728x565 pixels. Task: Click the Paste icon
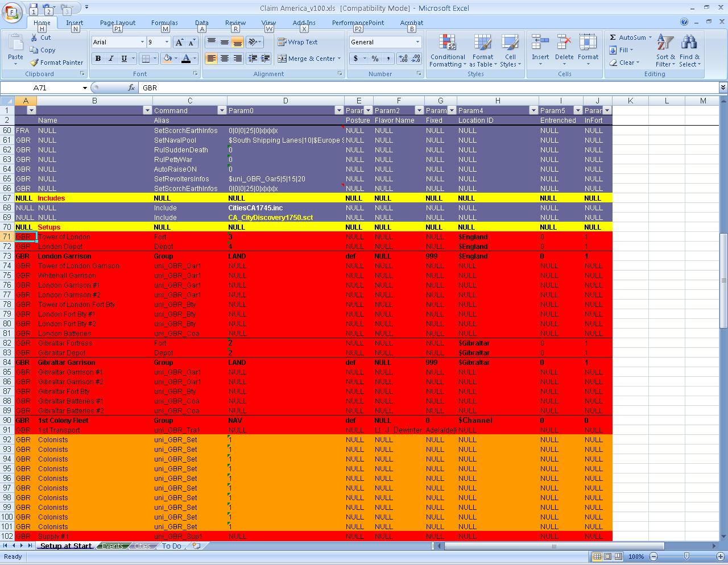pyautogui.click(x=15, y=44)
